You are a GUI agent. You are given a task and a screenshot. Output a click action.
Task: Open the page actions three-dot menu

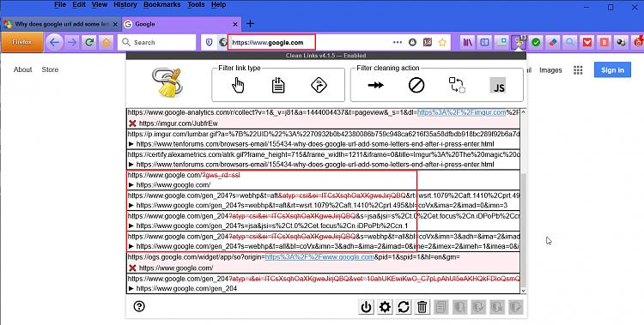(398, 42)
